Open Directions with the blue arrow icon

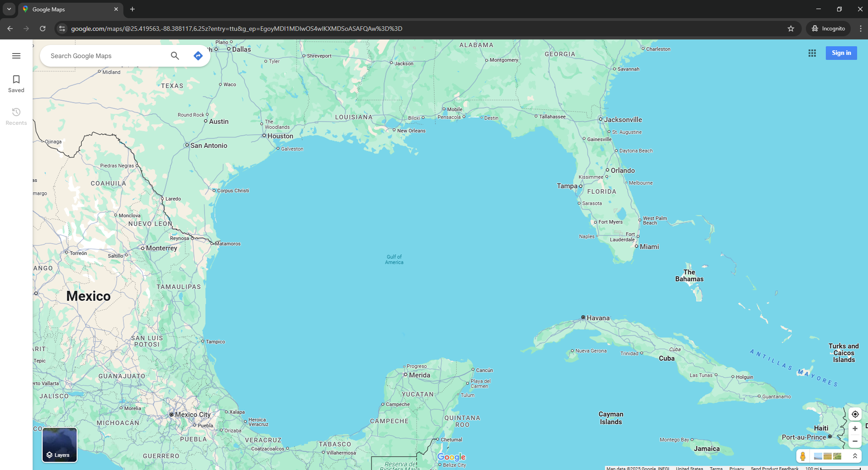[198, 56]
